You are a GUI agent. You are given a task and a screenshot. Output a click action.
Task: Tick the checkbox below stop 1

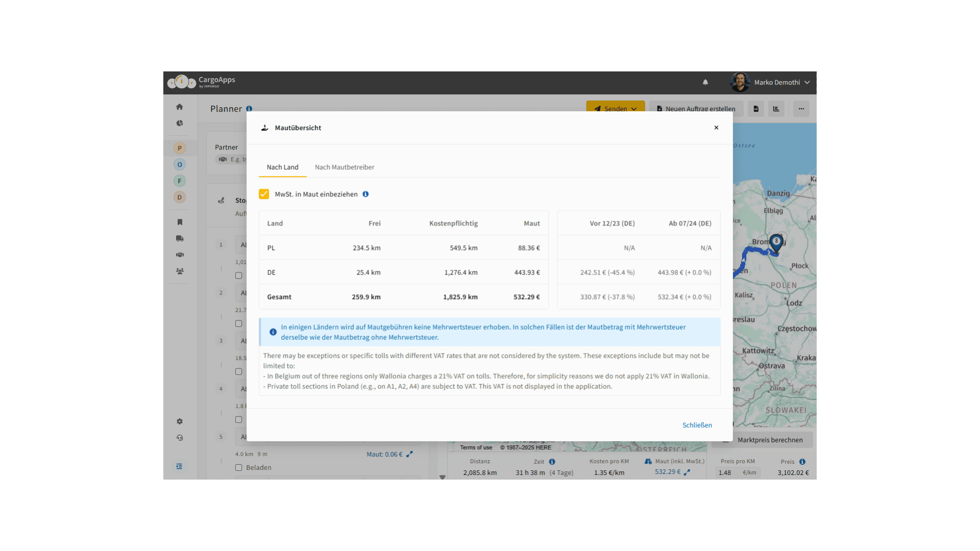pyautogui.click(x=238, y=275)
